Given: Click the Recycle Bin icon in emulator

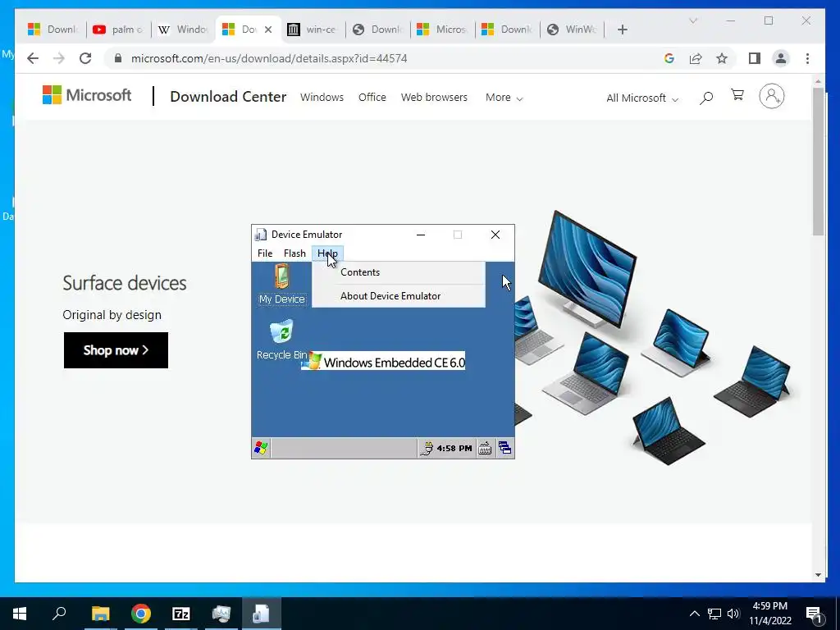Looking at the screenshot, I should click(282, 340).
